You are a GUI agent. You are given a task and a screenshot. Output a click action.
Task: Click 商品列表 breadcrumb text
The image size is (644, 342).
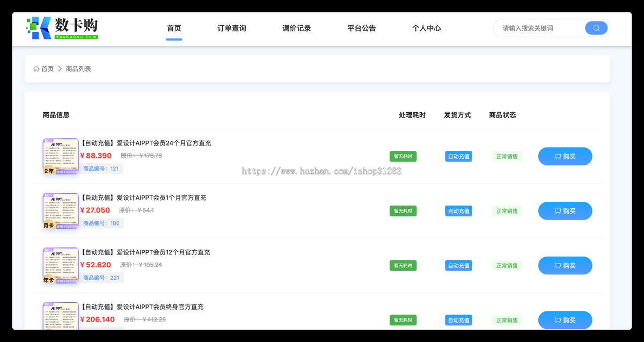[x=78, y=69]
